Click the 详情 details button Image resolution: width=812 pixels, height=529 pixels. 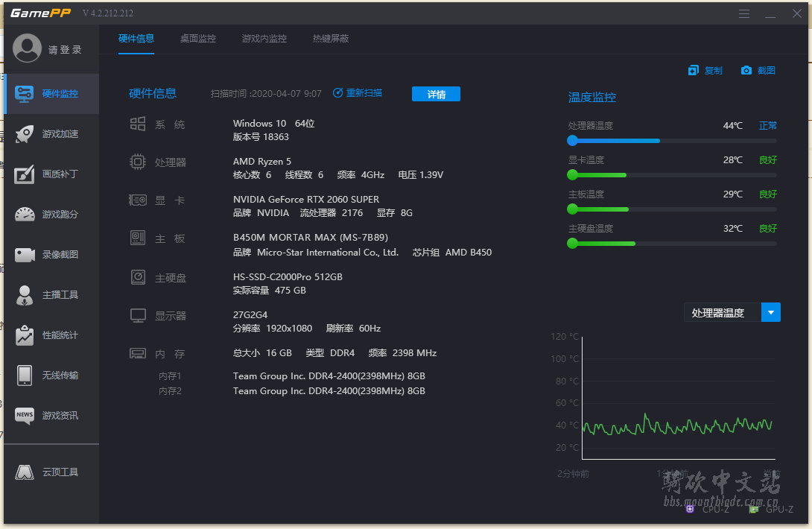tap(436, 95)
